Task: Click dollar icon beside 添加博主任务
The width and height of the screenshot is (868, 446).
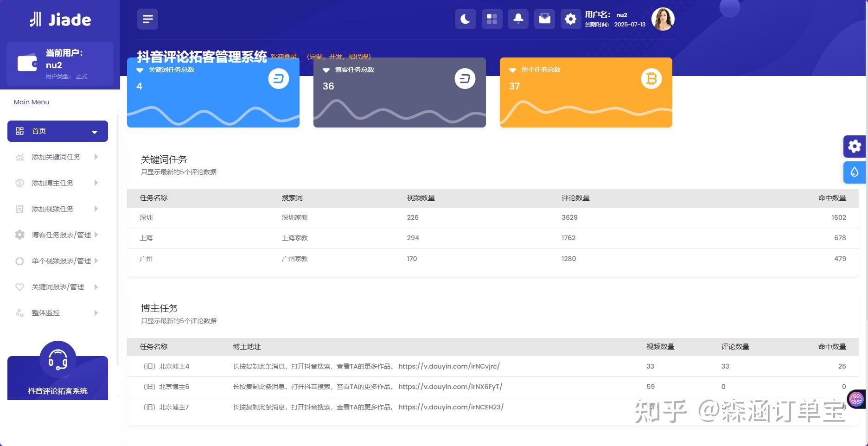Action: tap(19, 183)
